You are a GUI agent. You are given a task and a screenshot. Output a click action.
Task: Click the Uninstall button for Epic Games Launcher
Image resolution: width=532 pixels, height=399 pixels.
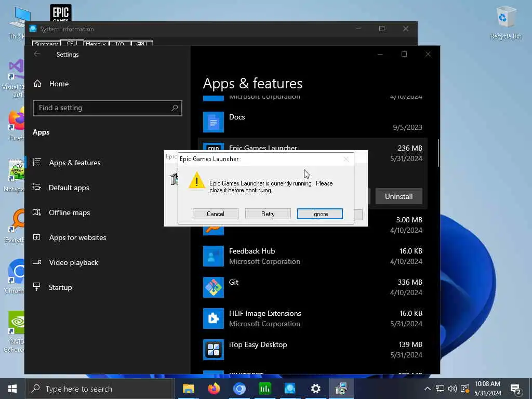(x=398, y=196)
